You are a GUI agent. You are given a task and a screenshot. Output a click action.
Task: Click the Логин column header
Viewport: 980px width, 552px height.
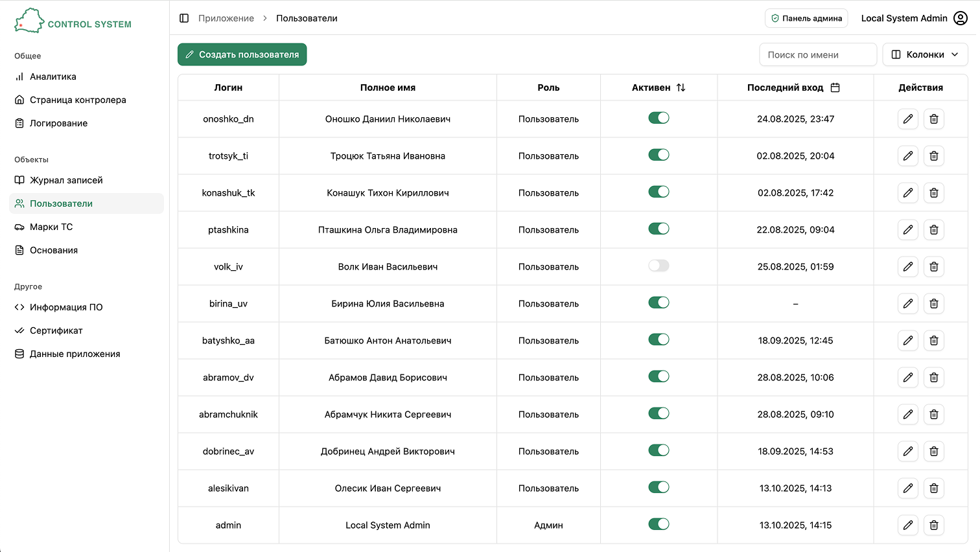point(228,87)
